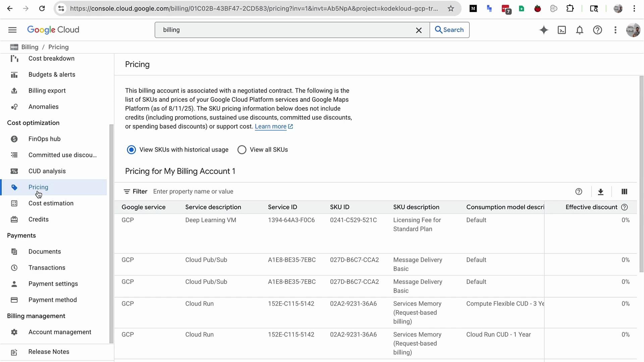Click the browser address bar URL
Image resolution: width=644 pixels, height=362 pixels.
pos(254,8)
